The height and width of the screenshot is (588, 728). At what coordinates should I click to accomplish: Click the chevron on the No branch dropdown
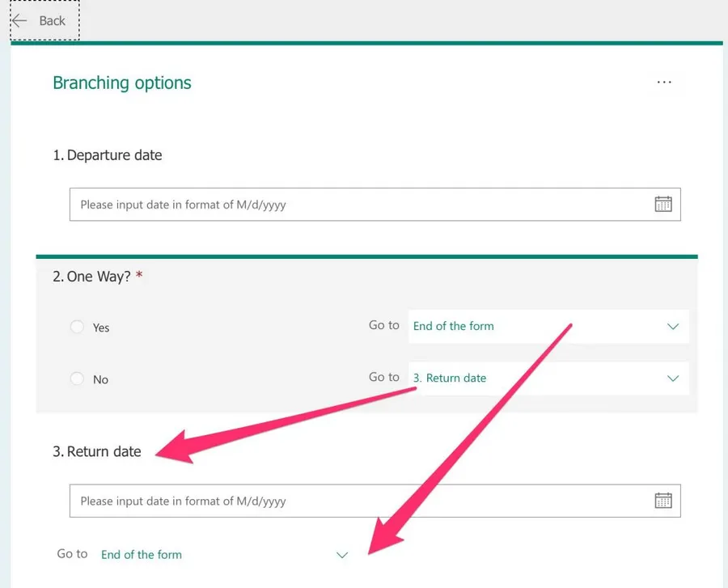pos(672,379)
